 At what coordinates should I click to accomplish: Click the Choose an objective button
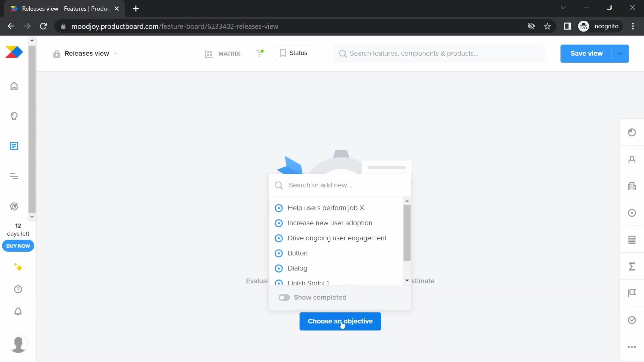click(340, 321)
